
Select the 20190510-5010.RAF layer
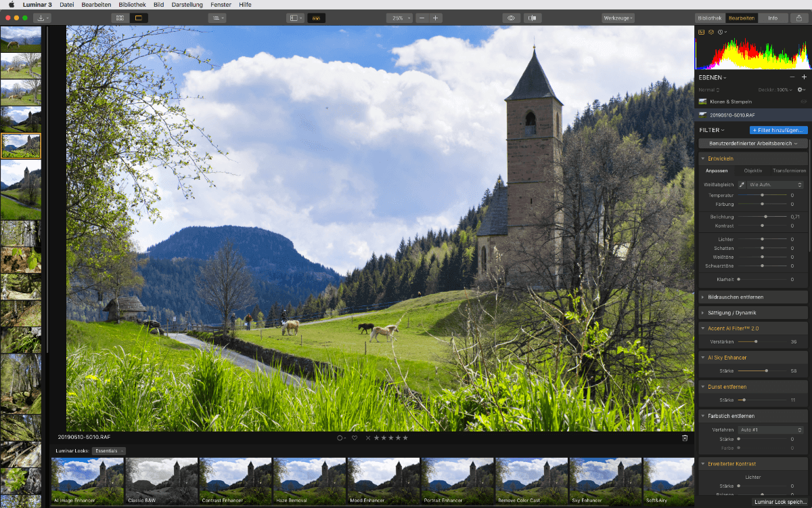(x=753, y=115)
